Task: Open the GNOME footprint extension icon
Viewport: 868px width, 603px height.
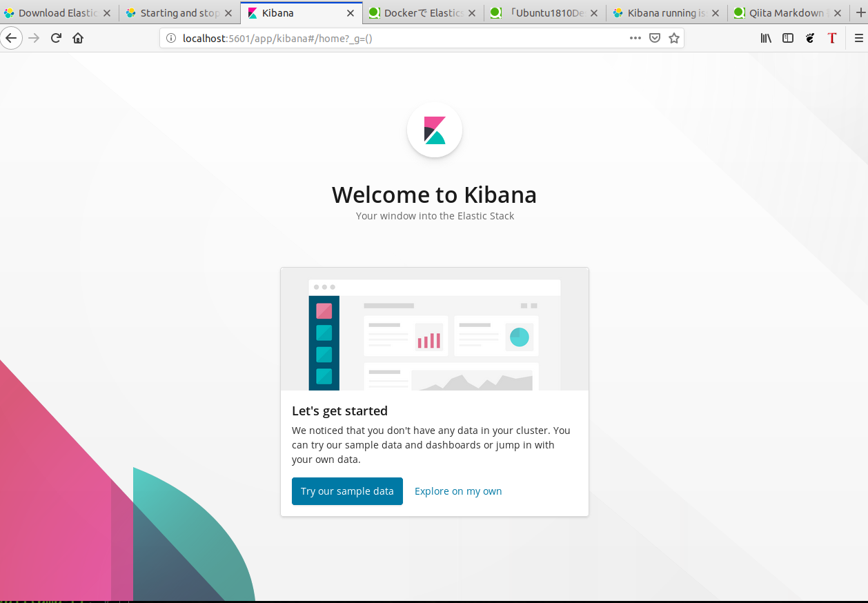Action: 809,38
